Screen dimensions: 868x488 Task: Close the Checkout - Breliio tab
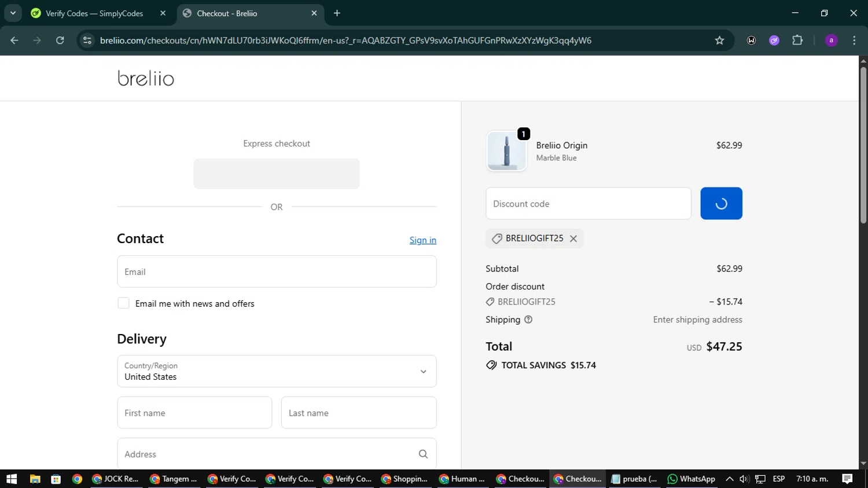click(314, 13)
